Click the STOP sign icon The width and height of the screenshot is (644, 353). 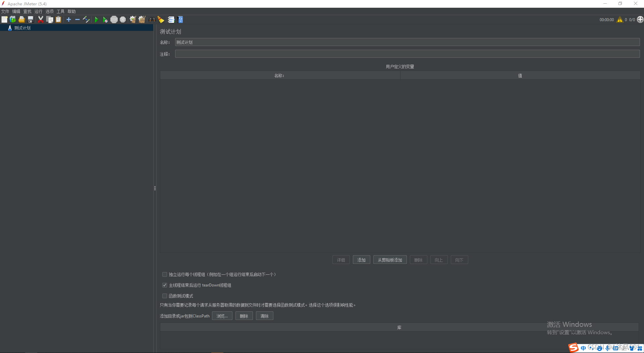point(114,19)
